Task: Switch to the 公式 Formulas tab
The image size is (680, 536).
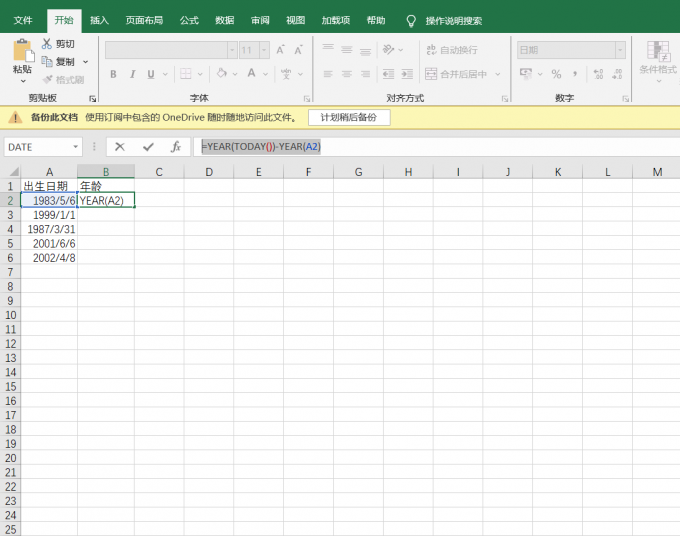Action: pos(190,20)
